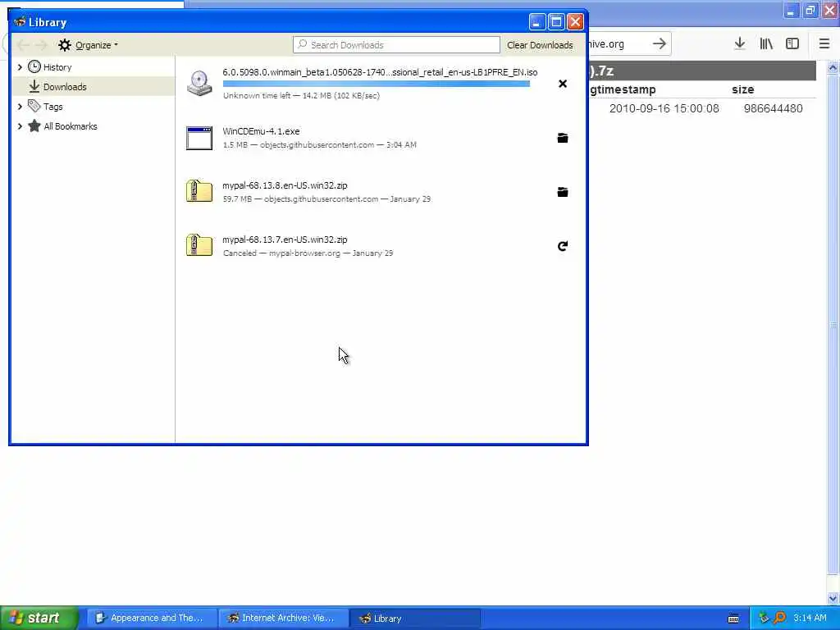
Task: Expand the Tags tree node
Action: click(20, 107)
